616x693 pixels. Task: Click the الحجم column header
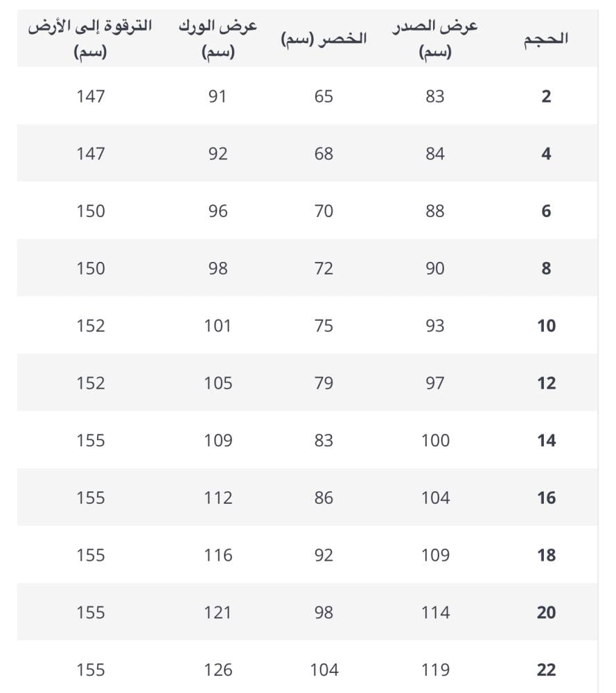546,40
